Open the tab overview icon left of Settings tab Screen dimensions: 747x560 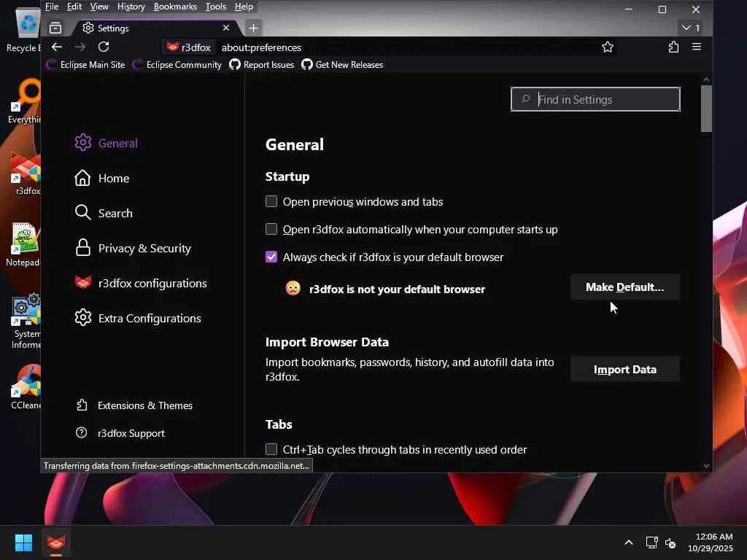click(55, 28)
